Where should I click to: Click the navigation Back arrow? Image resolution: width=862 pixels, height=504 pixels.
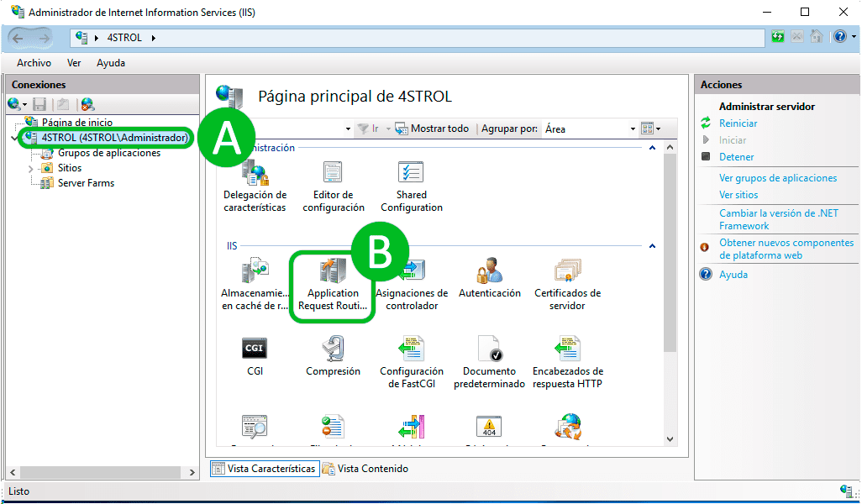coord(18,38)
